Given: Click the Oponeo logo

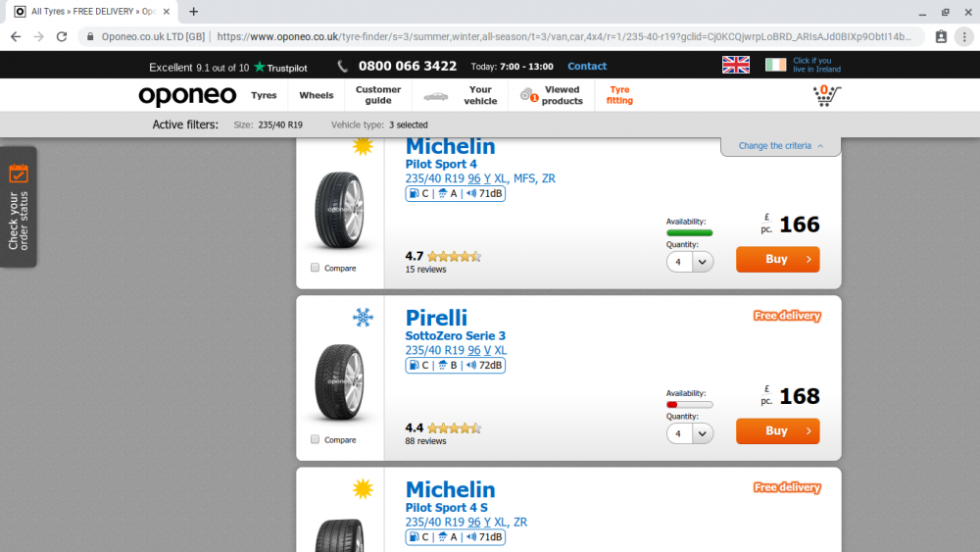Looking at the screenshot, I should pyautogui.click(x=187, y=96).
